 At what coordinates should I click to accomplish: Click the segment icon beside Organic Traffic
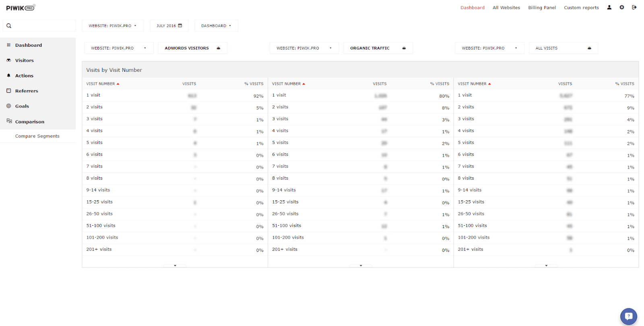[x=404, y=48]
